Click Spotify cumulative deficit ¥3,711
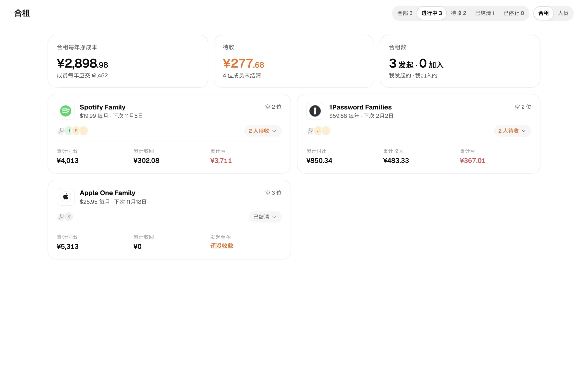Screen dimensions: 588x382 click(x=221, y=160)
